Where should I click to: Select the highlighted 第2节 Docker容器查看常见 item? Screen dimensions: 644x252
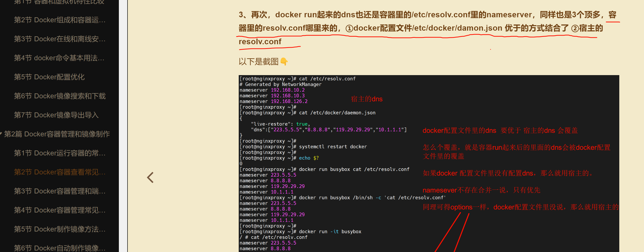(60, 172)
